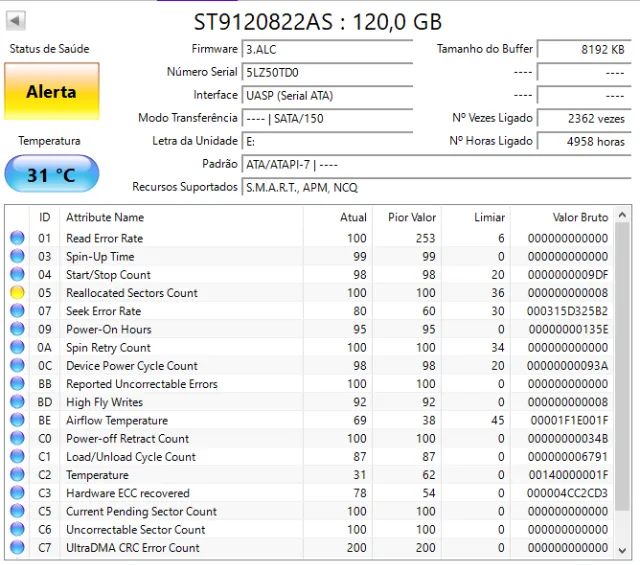Select the UltraDMA CRC Error Count attribute name
Viewport: 640px width, 565px height.
point(133,547)
